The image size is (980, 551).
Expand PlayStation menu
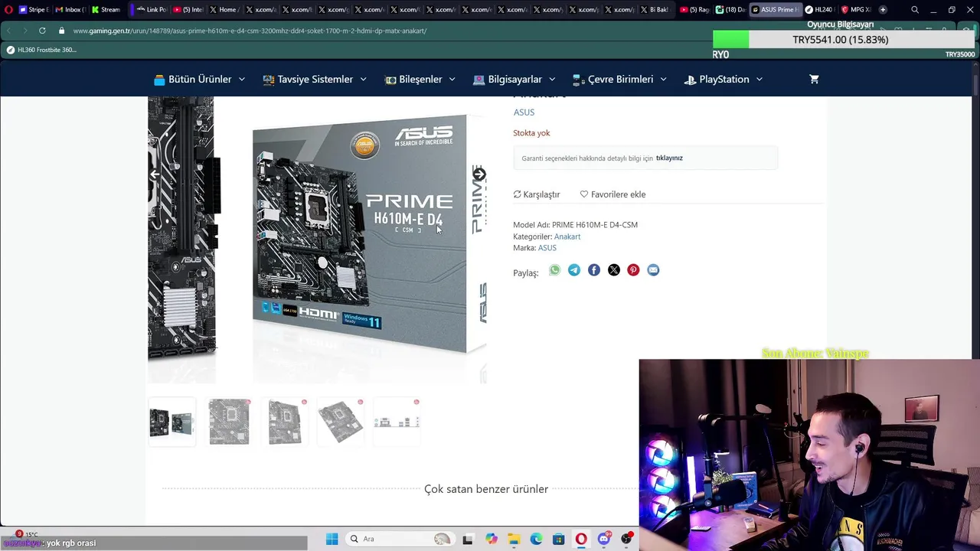724,79
